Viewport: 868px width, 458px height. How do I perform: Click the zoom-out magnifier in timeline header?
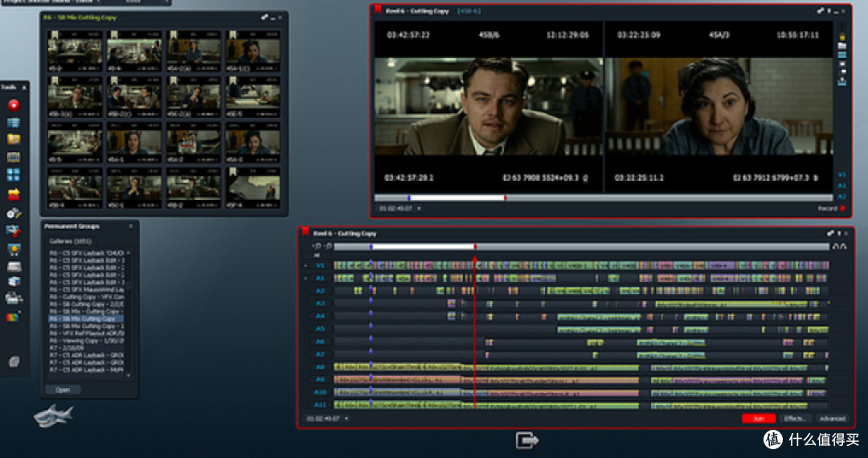[x=328, y=246]
